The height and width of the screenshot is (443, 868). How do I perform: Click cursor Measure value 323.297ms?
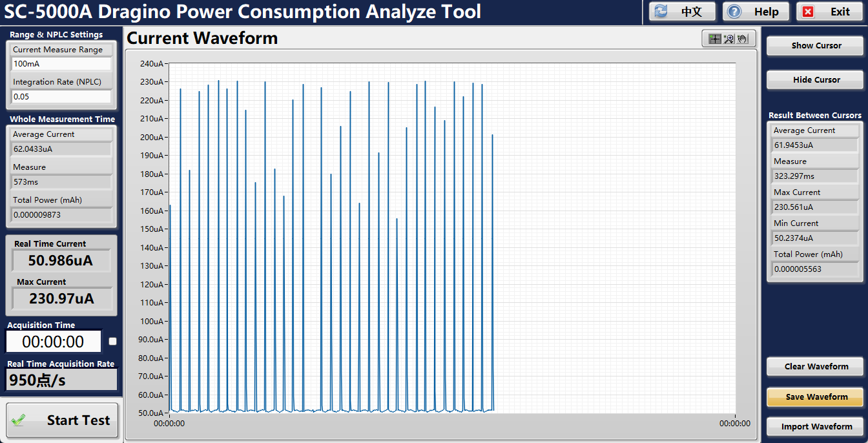(815, 176)
